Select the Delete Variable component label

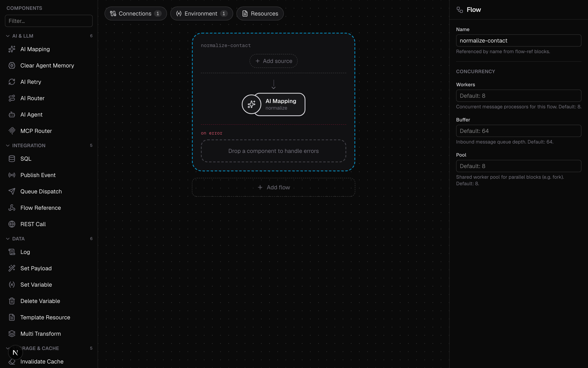point(40,301)
